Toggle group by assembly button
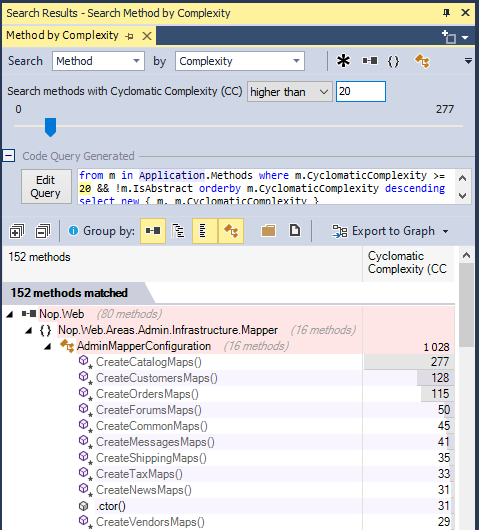479x530 pixels. coord(153,231)
